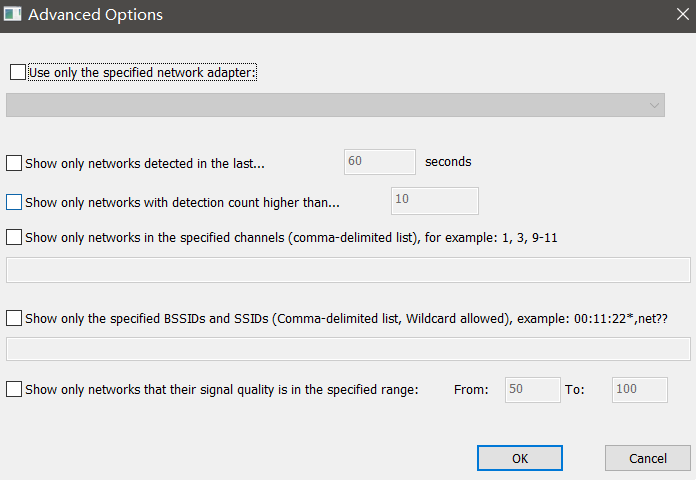This screenshot has height=480, width=696.
Task: Click the 'From' signal quality field showing 50
Action: tap(533, 390)
